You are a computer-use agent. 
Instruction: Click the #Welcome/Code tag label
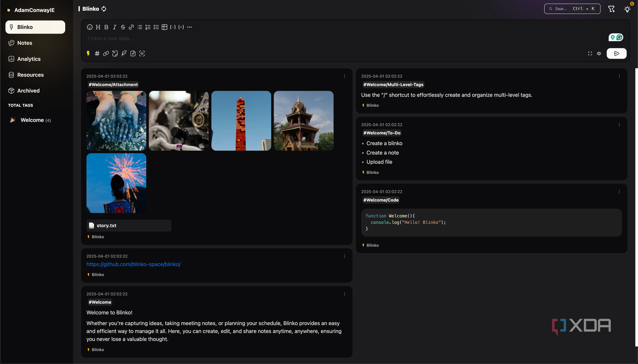381,200
